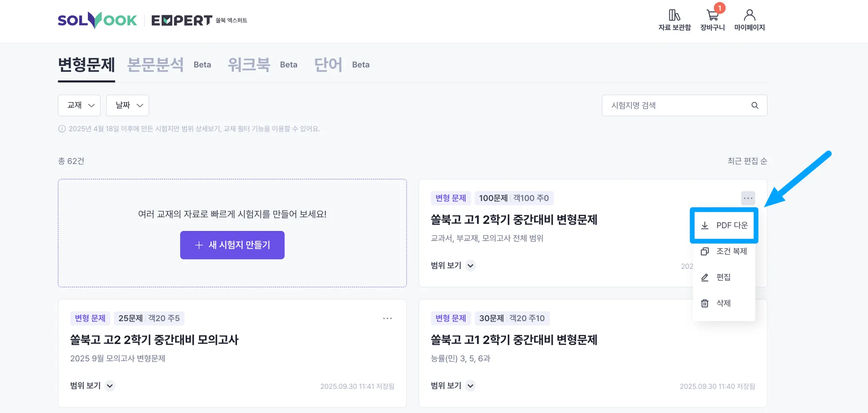Screen dimensions: 868x413
Task: Expand 범위 보기 on the 모의고사 card
Action: (110, 385)
